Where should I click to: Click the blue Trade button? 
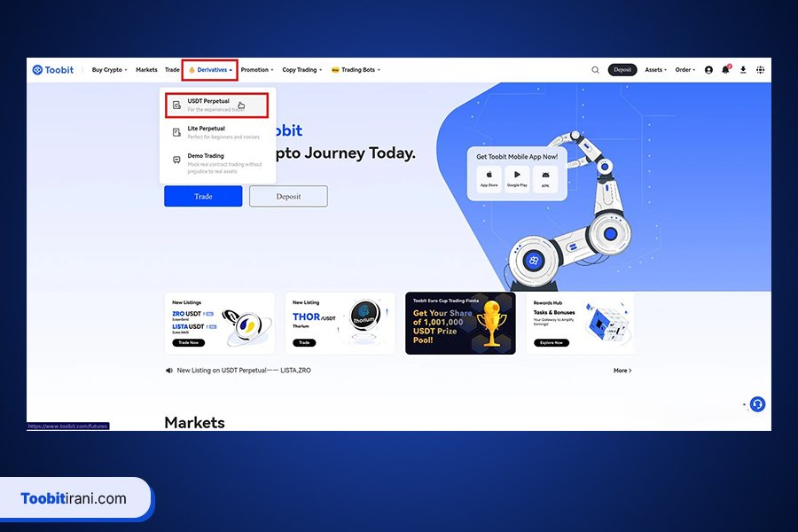[203, 196]
